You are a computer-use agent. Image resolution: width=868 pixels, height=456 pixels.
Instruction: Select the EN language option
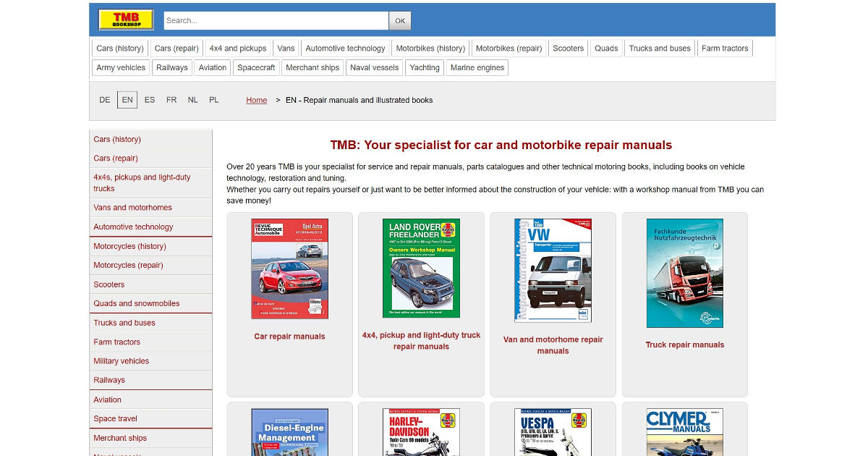pyautogui.click(x=127, y=100)
